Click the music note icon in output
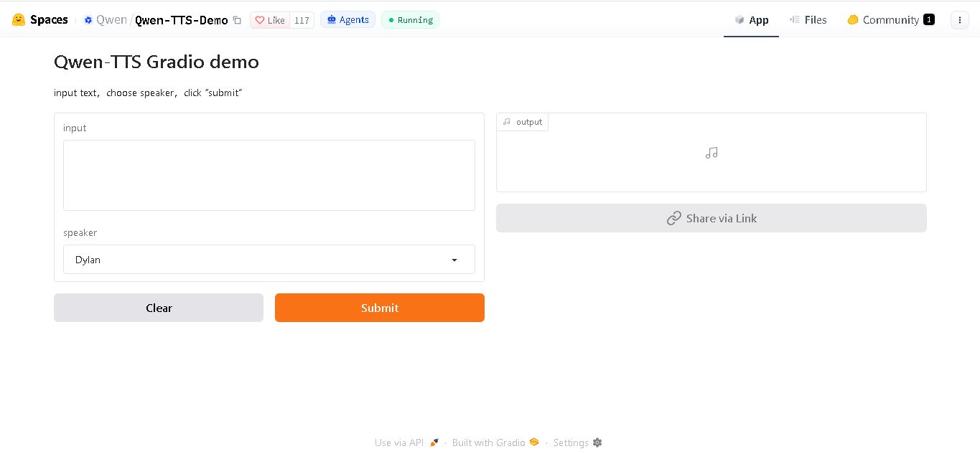The image size is (980, 454). pos(711,153)
